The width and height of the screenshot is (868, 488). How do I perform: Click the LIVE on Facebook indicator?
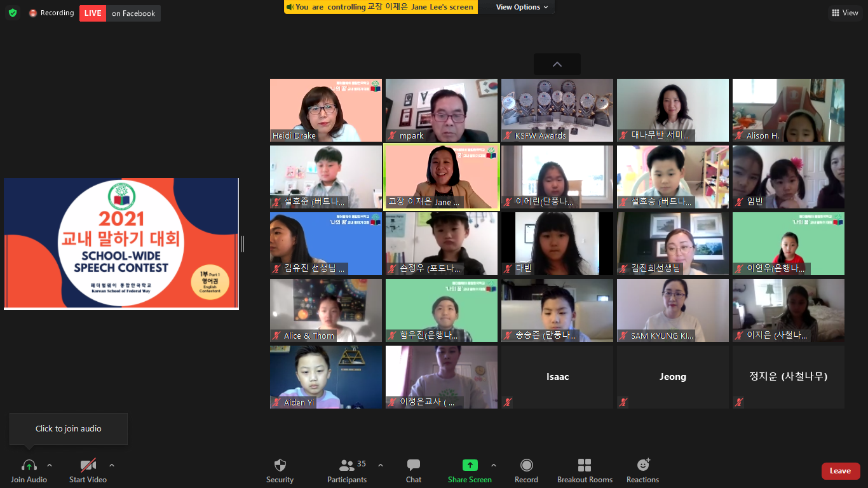click(119, 13)
